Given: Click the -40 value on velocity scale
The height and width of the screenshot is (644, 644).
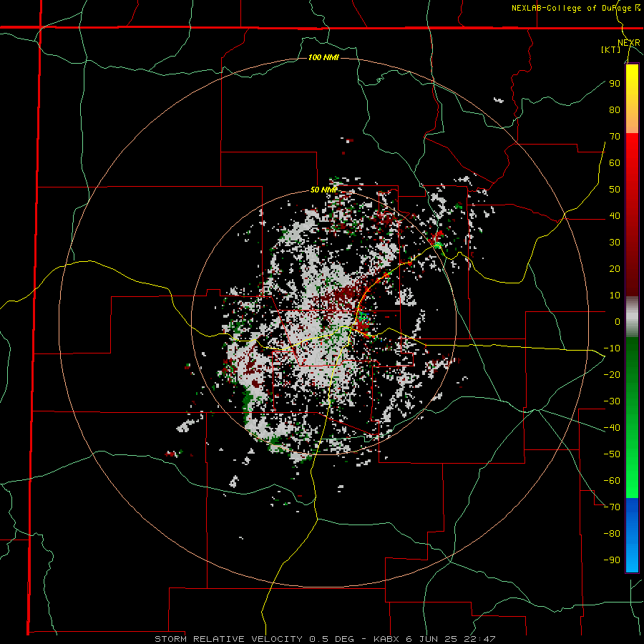Looking at the screenshot, I should [x=612, y=428].
